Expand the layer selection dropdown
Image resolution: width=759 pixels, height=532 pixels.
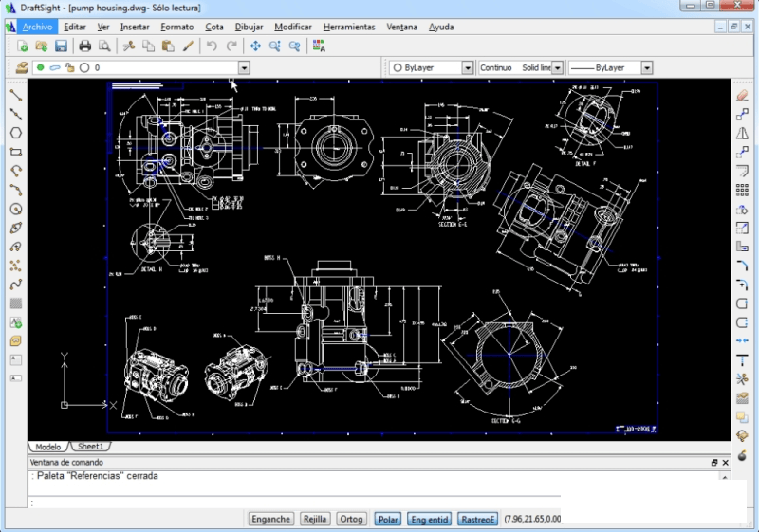click(244, 68)
